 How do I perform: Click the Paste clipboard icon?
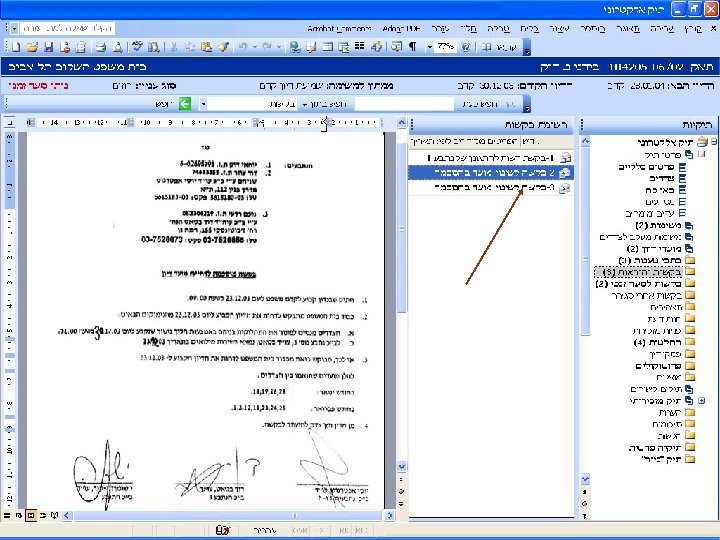pyautogui.click(x=206, y=47)
